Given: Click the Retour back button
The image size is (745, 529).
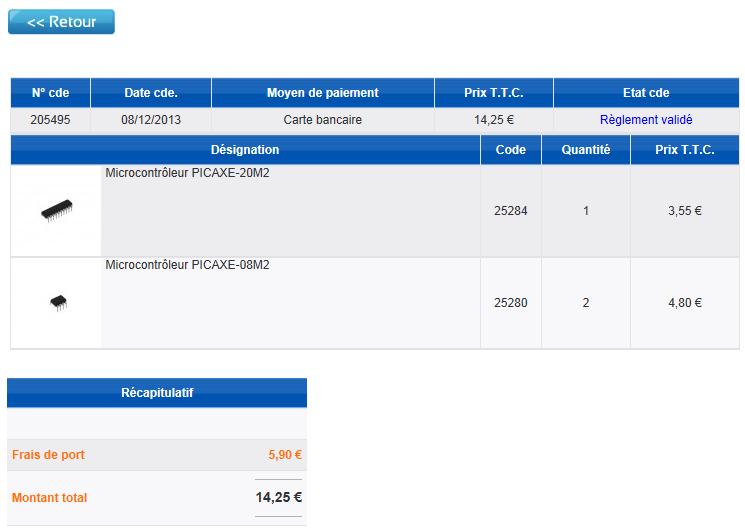Looking at the screenshot, I should (61, 22).
